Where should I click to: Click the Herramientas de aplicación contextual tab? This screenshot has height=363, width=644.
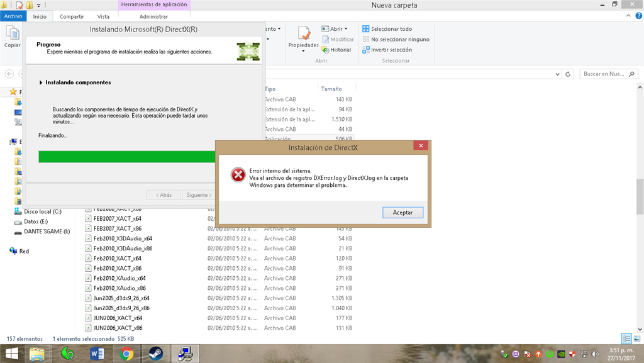pyautogui.click(x=154, y=4)
